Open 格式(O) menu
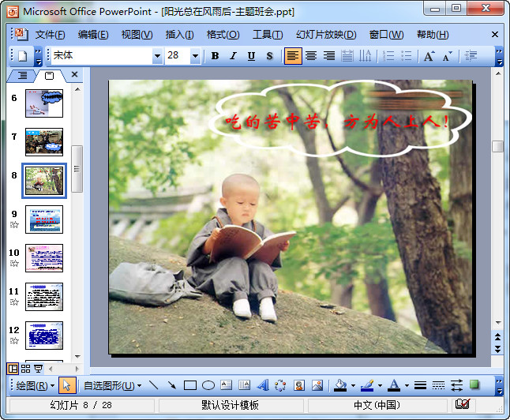 pyautogui.click(x=223, y=35)
